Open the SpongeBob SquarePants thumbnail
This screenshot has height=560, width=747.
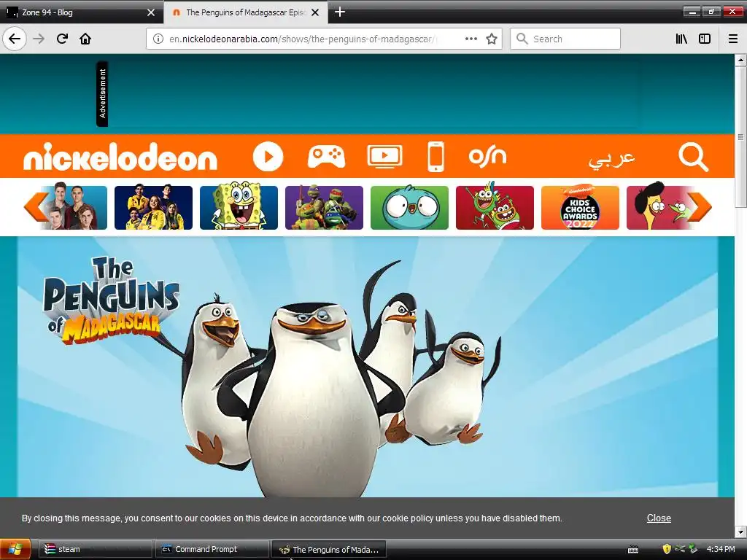click(x=239, y=208)
